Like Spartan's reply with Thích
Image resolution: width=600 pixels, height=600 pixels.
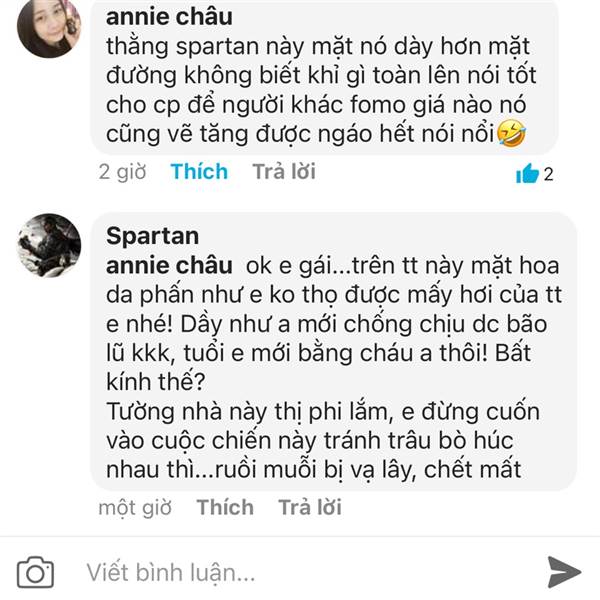[225, 507]
